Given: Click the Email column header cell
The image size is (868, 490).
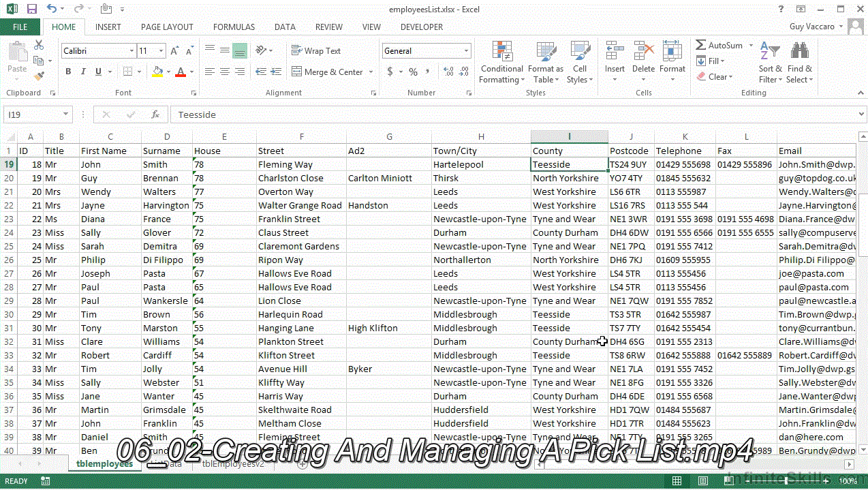Looking at the screenshot, I should [816, 151].
